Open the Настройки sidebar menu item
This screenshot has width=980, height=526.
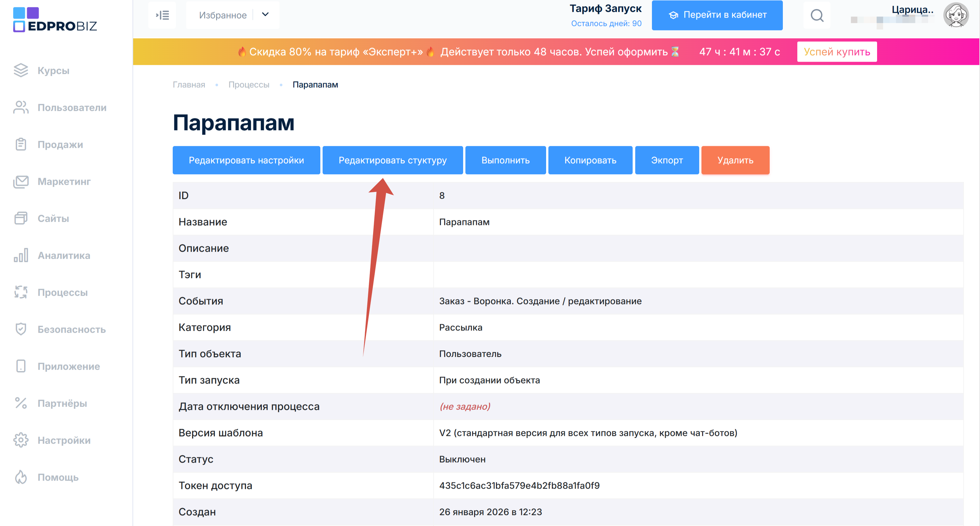64,440
